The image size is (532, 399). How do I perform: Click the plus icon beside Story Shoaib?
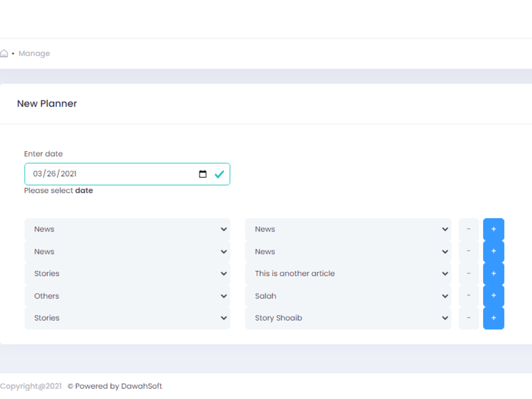click(x=493, y=318)
